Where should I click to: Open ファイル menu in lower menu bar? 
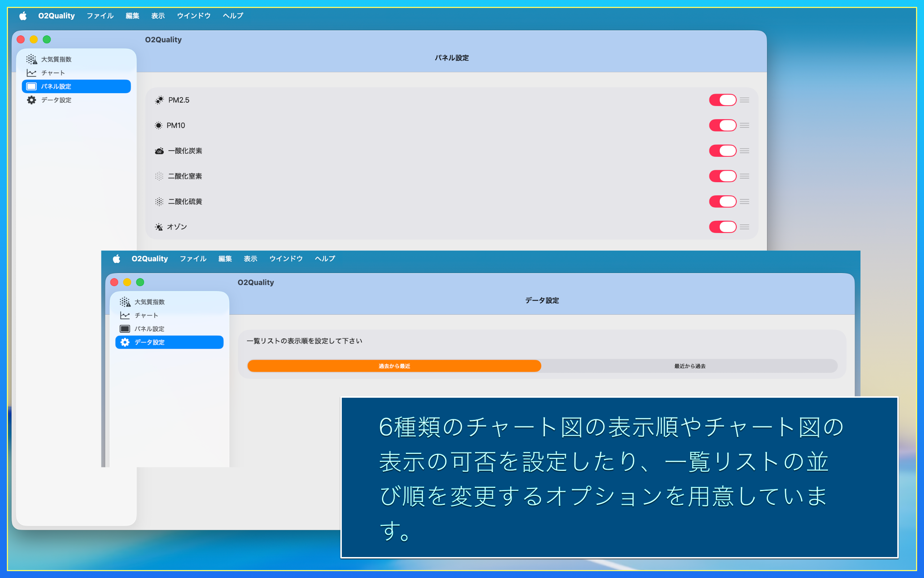193,259
